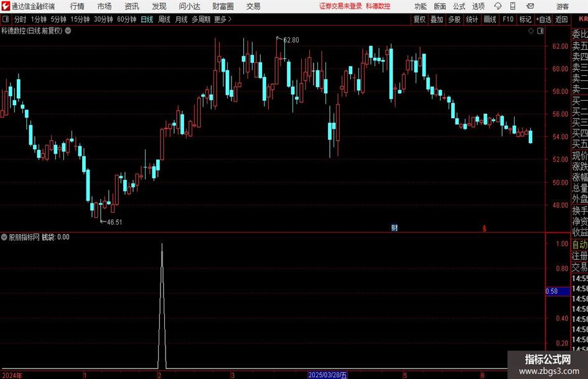Click the 钱袋: 0.00 indicator value
This screenshot has width=588, height=379.
[x=55, y=237]
